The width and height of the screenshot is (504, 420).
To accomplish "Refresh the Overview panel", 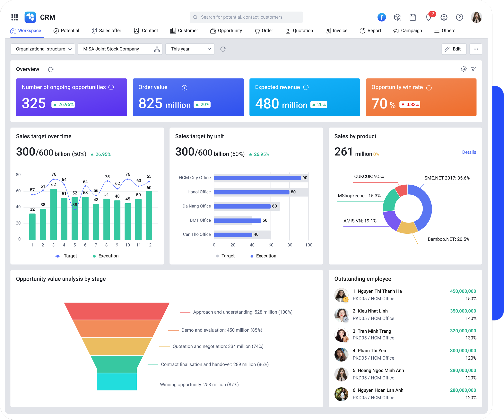I will [51, 69].
